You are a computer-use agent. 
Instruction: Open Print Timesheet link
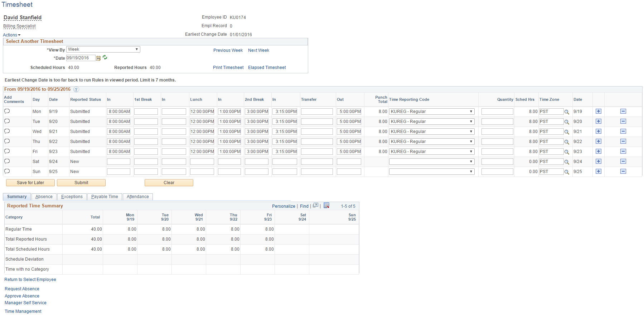coord(228,68)
